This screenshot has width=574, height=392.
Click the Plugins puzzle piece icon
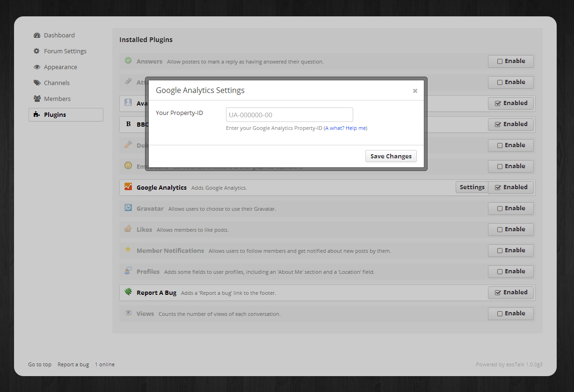tap(37, 115)
